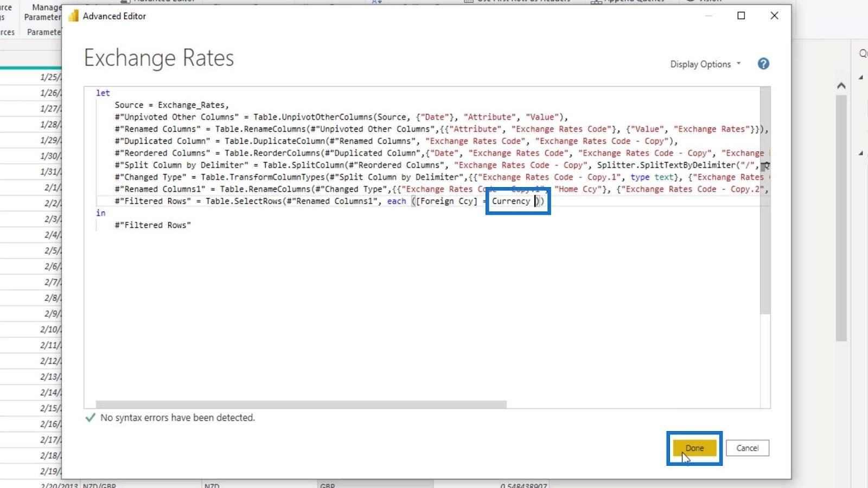This screenshot has height=488, width=868.
Task: Click 'type text' in Changed Type line
Action: pos(652,177)
